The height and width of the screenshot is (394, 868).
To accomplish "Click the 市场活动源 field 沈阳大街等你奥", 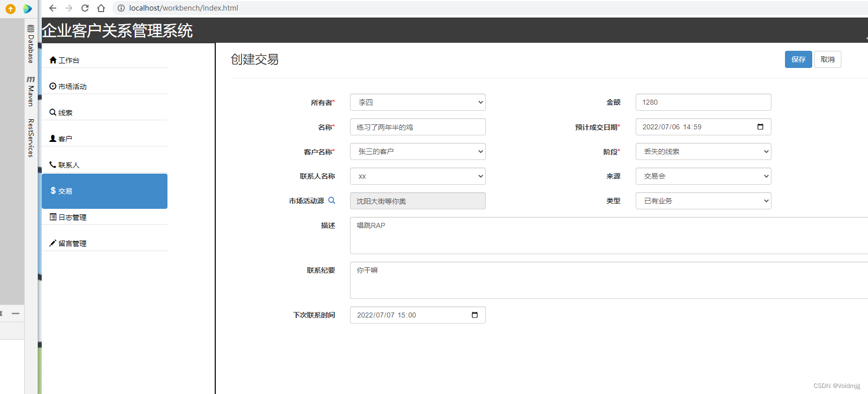I will click(x=418, y=201).
